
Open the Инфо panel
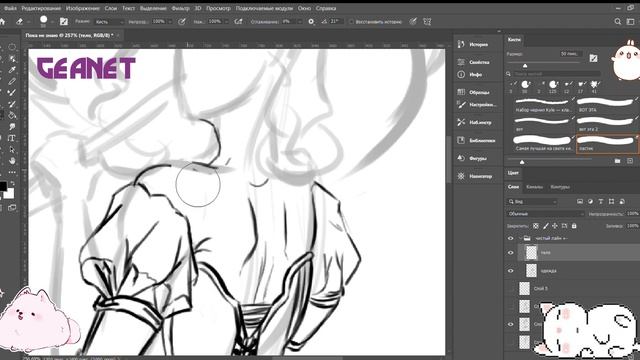[x=470, y=75]
